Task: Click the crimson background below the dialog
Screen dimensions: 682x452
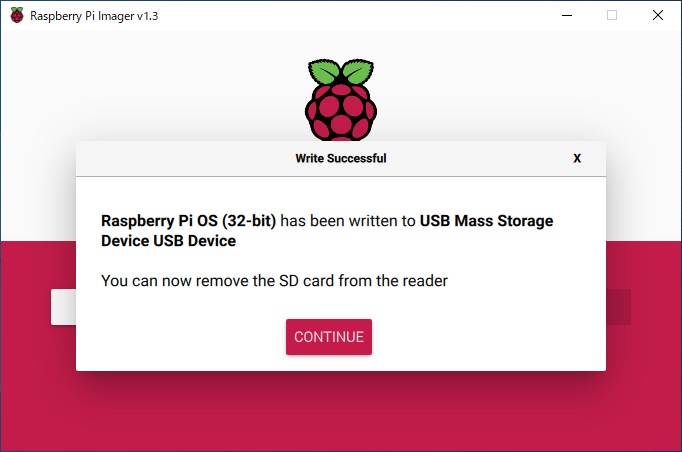Action: click(x=341, y=413)
